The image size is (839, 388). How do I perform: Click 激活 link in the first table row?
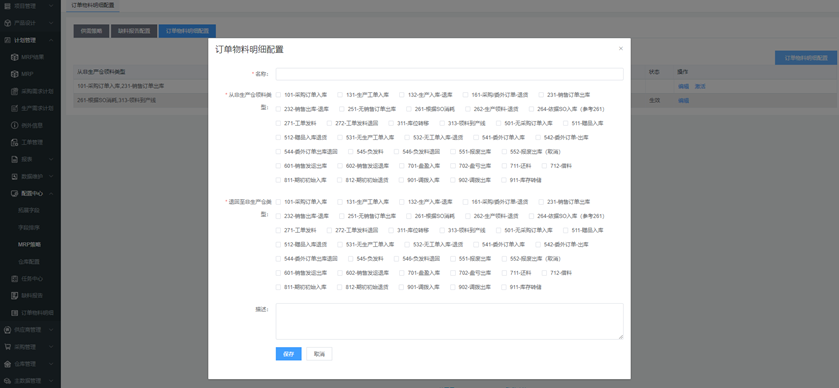(x=700, y=86)
